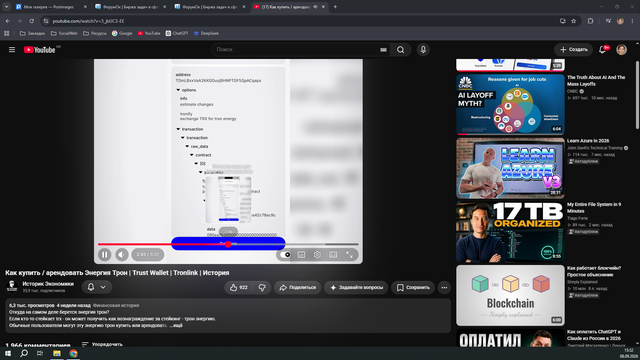
Task: Open the YouTube guide hamburger menu
Action: [x=12, y=49]
